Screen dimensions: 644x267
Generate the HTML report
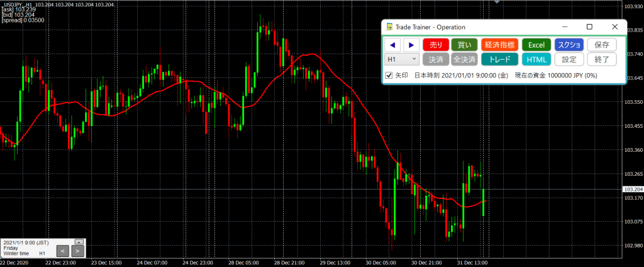(x=536, y=60)
